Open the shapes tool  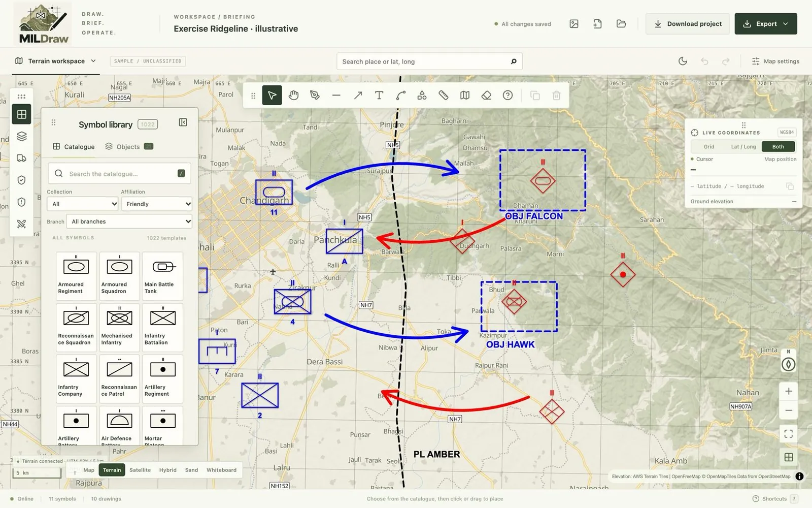(x=422, y=96)
